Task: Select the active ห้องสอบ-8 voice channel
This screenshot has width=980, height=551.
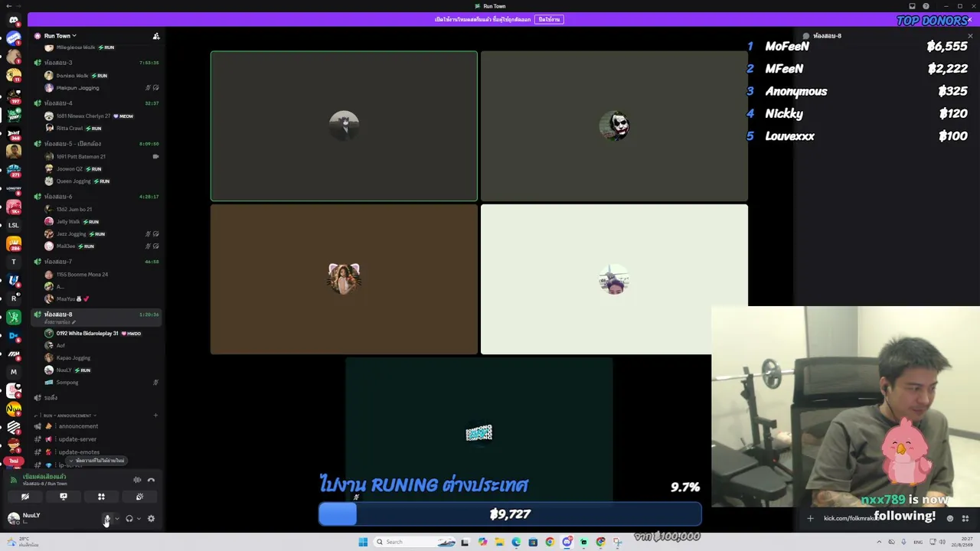Action: [96, 317]
